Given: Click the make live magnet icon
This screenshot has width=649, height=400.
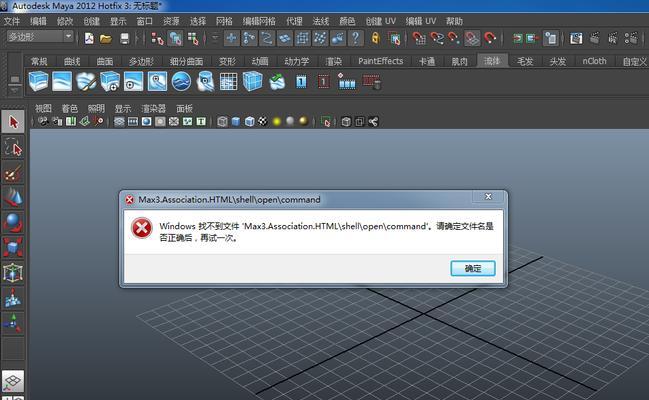Looking at the screenshot, I should [x=490, y=39].
